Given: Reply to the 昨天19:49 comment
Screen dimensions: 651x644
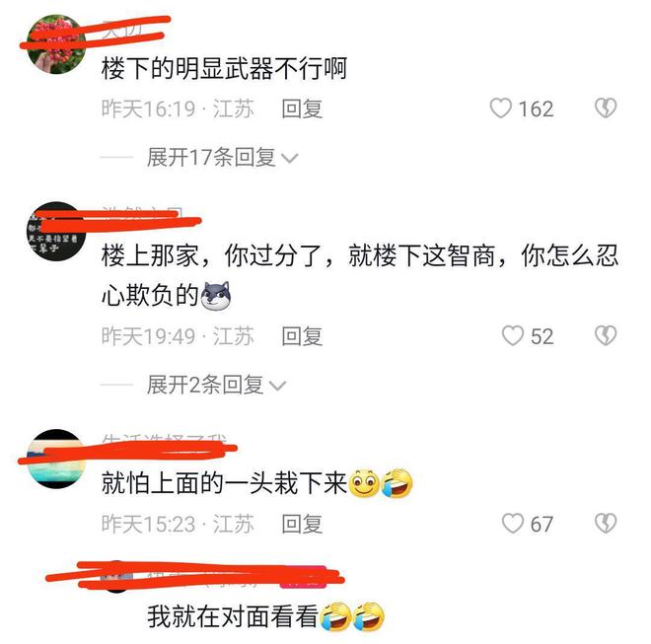Looking at the screenshot, I should pyautogui.click(x=302, y=336).
